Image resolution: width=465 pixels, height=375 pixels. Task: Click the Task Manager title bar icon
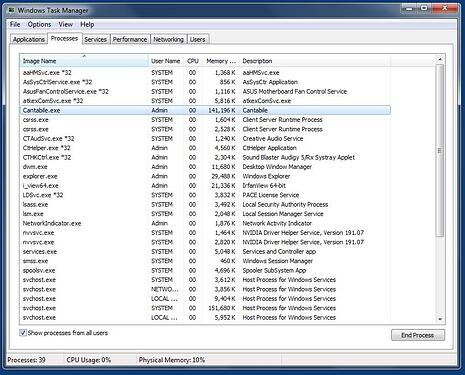click(x=12, y=10)
